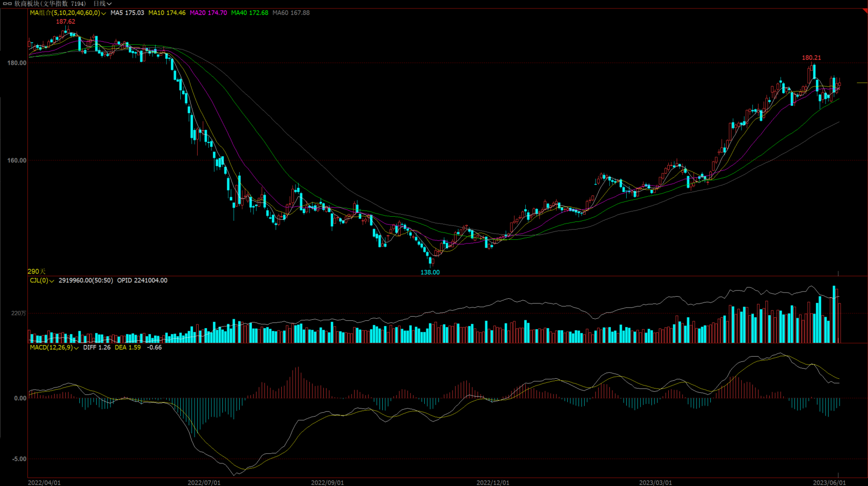This screenshot has height=486, width=868.
Task: Click the OPID 2241004.00 readout
Action: pyautogui.click(x=142, y=280)
